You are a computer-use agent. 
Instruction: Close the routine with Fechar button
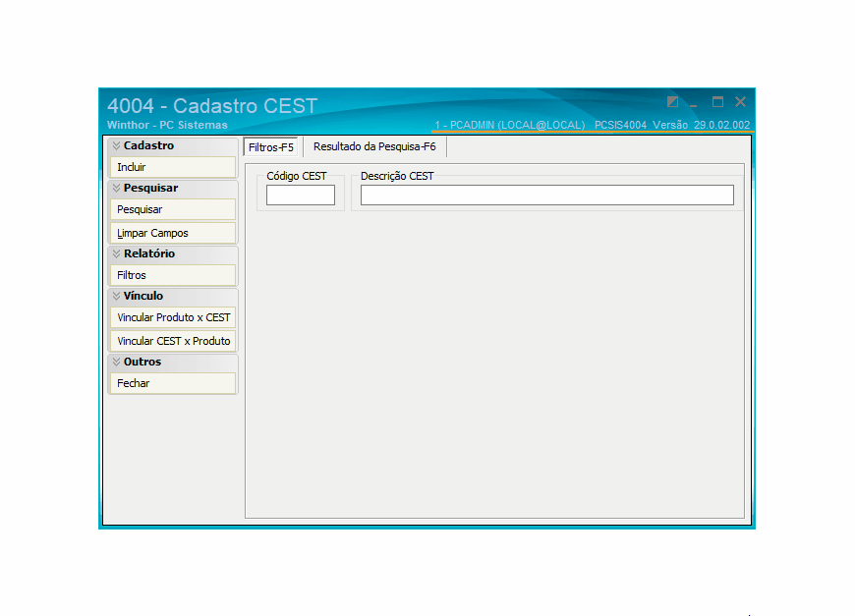tap(173, 383)
